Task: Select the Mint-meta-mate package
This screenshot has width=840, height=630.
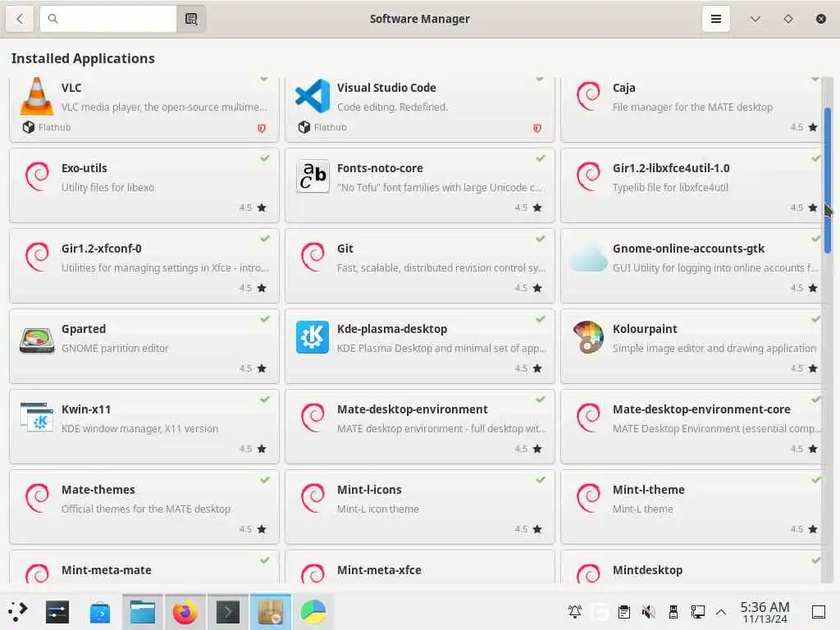Action: pos(144,568)
